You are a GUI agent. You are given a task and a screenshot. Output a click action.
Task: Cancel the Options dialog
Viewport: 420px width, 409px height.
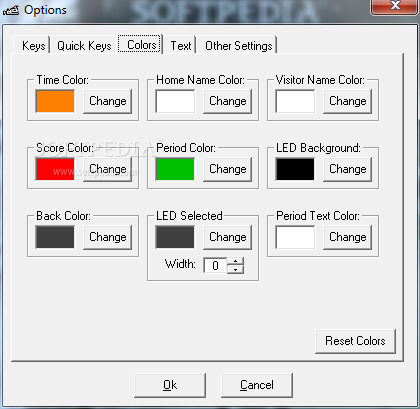257,385
